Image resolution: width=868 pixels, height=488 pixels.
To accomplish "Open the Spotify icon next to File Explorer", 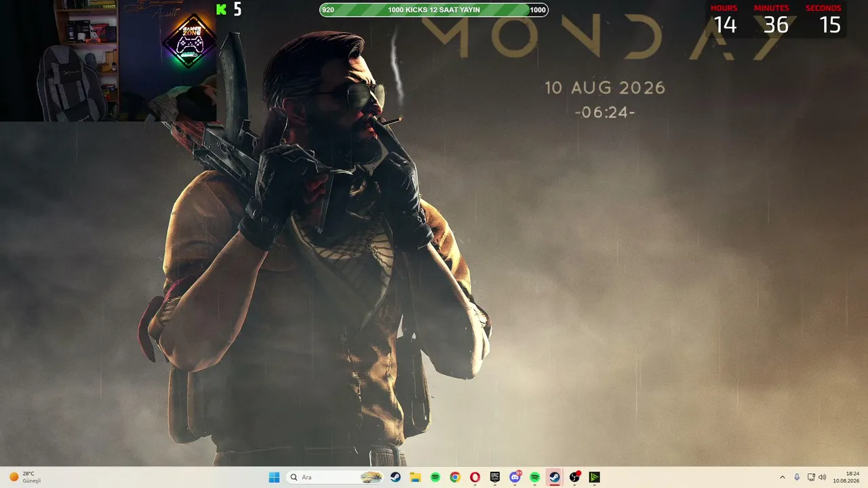I will tap(435, 477).
